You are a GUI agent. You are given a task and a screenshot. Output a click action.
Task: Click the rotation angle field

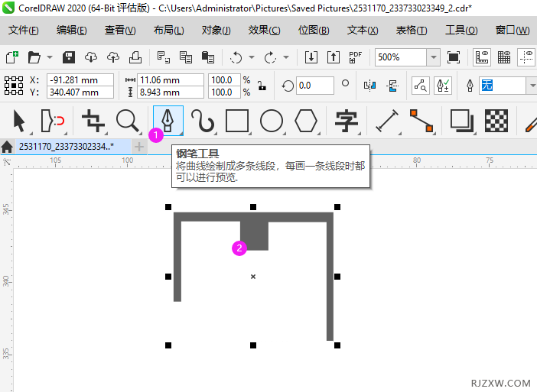(314, 86)
